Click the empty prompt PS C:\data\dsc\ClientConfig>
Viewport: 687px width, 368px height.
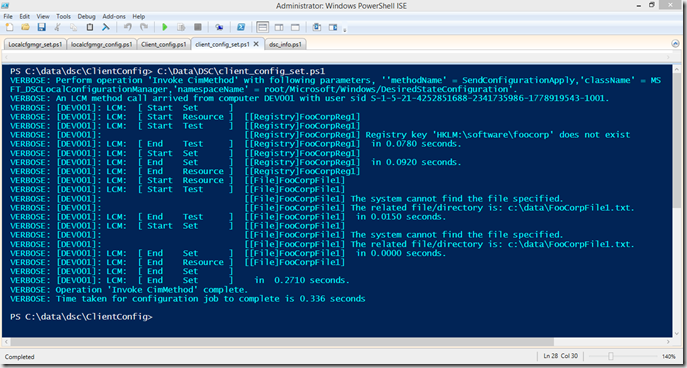(81, 317)
